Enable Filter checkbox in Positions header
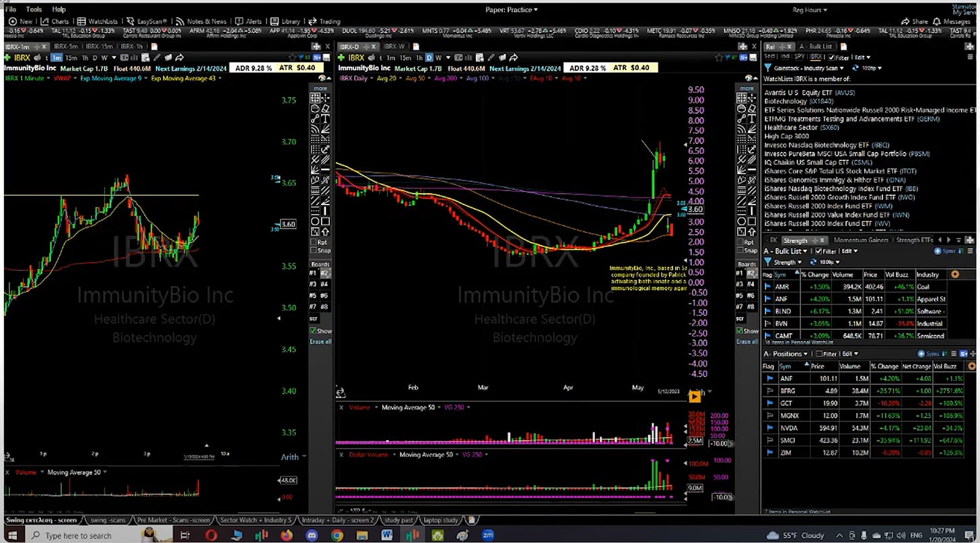This screenshot has height=543, width=980. point(819,354)
